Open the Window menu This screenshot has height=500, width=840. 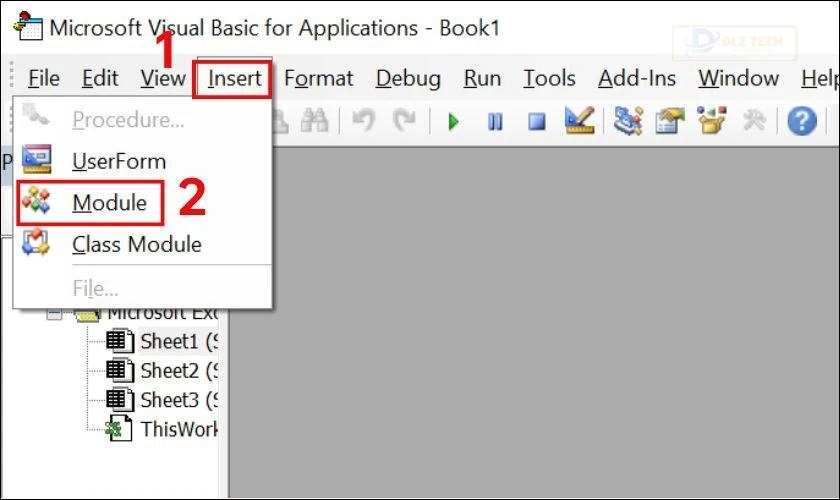[738, 79]
